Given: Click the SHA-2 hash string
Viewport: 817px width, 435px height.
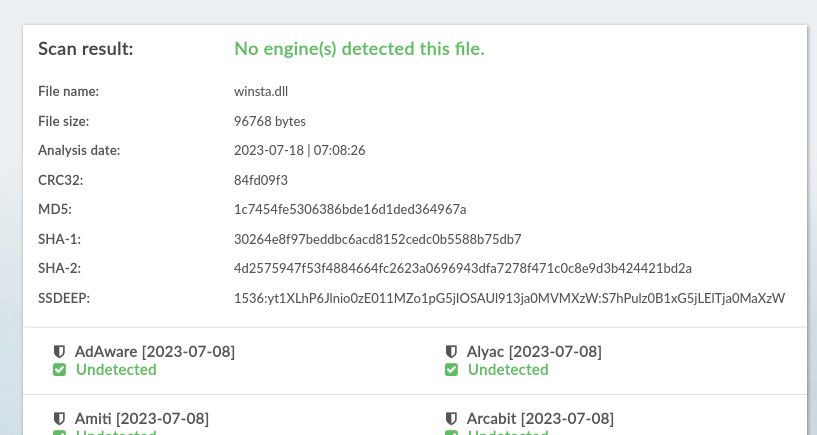Looking at the screenshot, I should coord(463,268).
